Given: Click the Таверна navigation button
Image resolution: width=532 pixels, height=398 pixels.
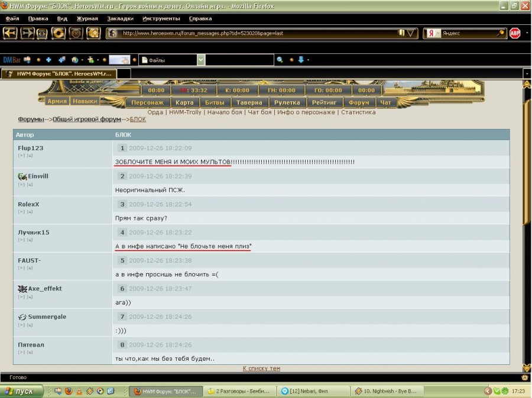Looking at the screenshot, I should pyautogui.click(x=249, y=102).
